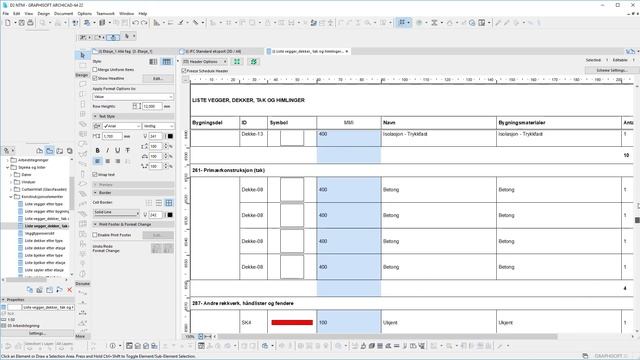Viewport: 640px width, 360px height.
Task: Select Liste dekker etter type in Navigator
Action: click(x=44, y=241)
